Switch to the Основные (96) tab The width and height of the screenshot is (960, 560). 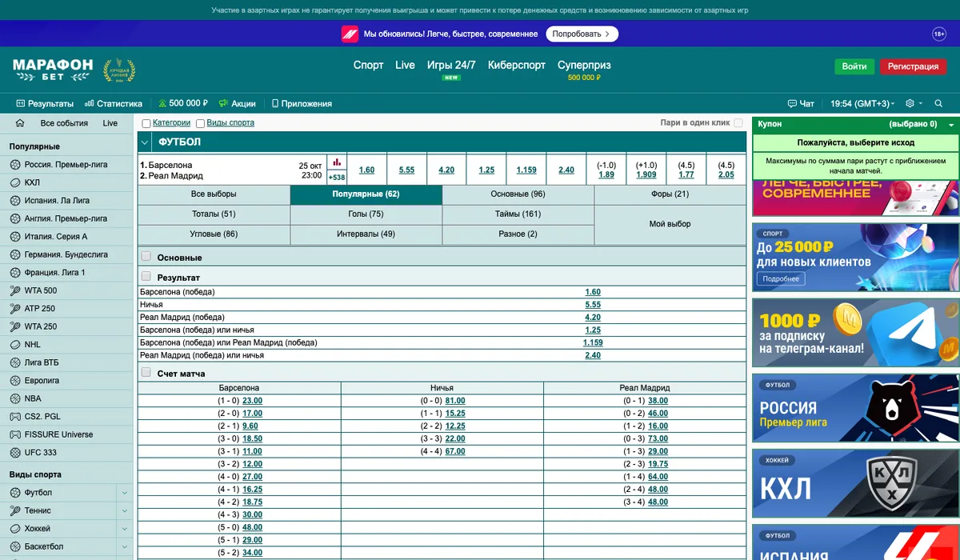click(x=518, y=194)
